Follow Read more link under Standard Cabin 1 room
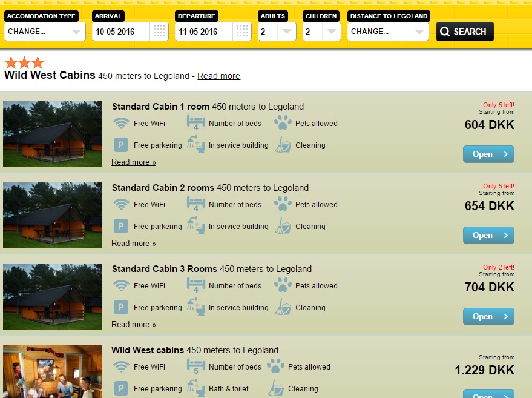 pyautogui.click(x=134, y=162)
